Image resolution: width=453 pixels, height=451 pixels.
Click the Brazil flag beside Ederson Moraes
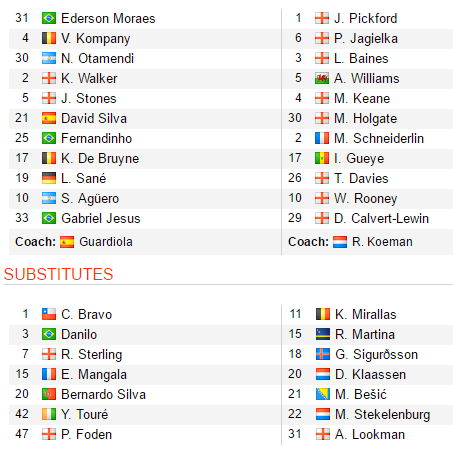49,18
